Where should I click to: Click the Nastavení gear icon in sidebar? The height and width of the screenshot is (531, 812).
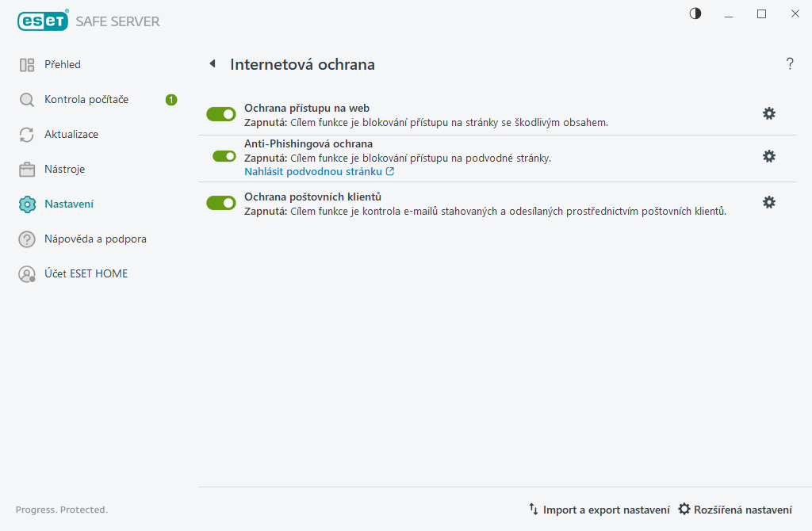click(27, 204)
